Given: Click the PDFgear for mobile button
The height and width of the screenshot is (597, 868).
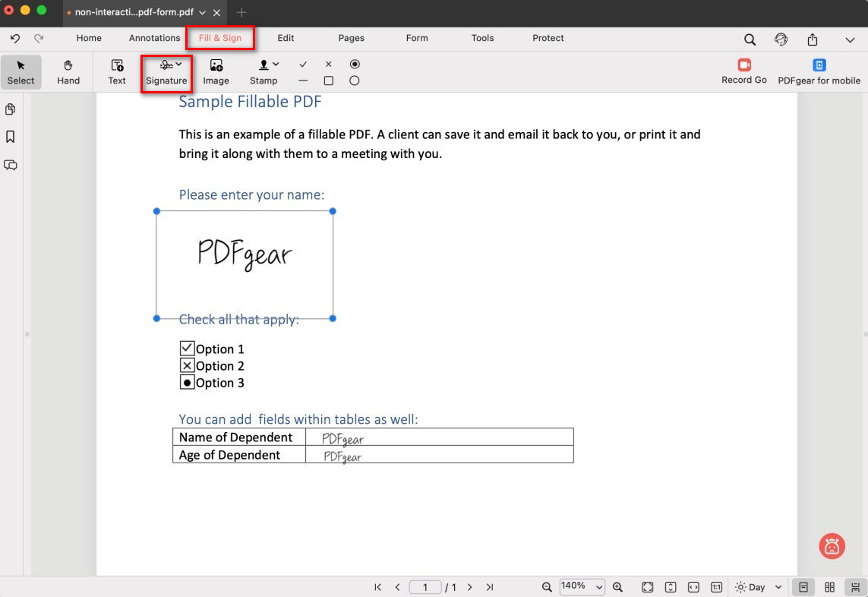Looking at the screenshot, I should click(819, 72).
